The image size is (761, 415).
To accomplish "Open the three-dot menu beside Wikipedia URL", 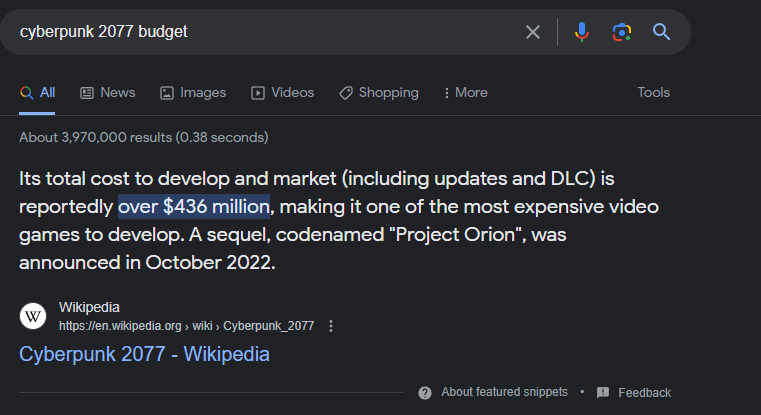I will (331, 326).
